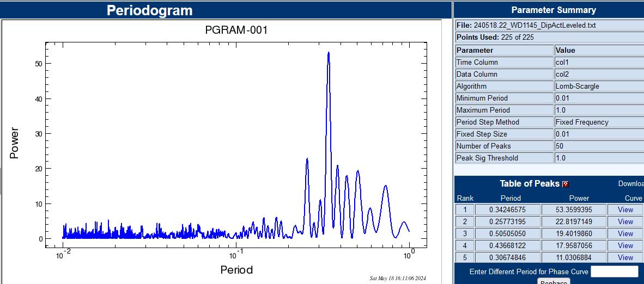The width and height of the screenshot is (644, 284).
Task: Click the Period axis label under the plot
Action: coord(236,270)
